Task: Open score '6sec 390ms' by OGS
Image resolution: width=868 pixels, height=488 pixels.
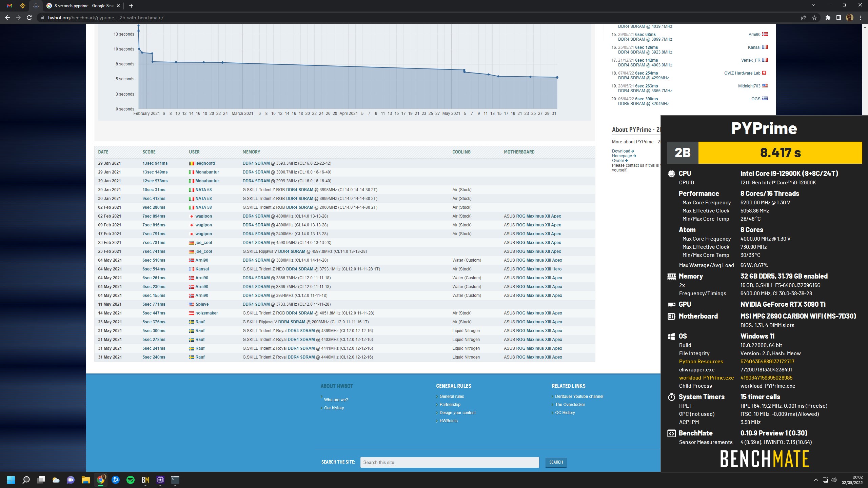Action: (x=646, y=99)
